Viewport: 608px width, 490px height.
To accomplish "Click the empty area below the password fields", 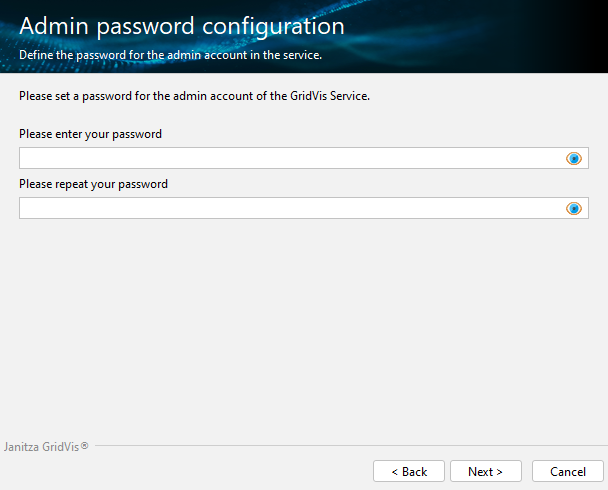I will click(300, 320).
